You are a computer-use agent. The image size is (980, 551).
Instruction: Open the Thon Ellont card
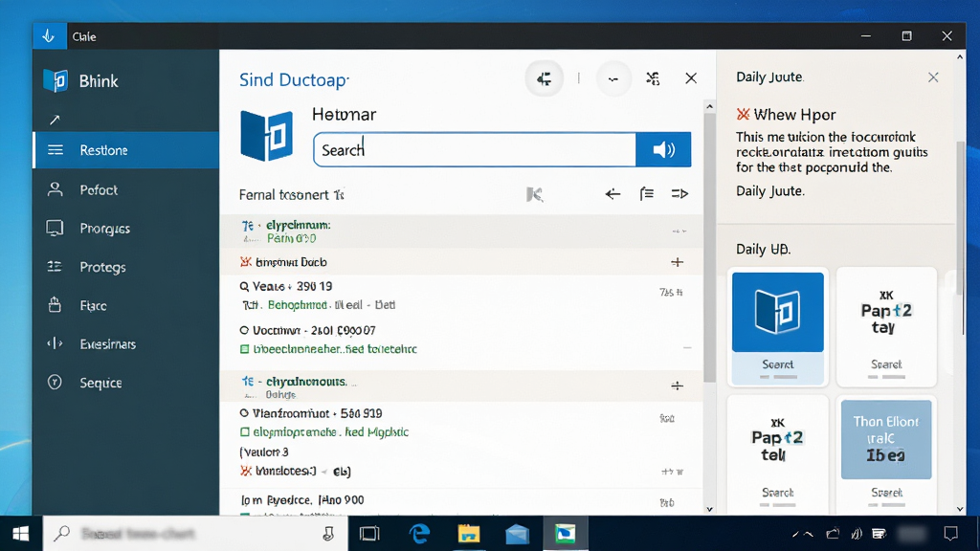click(x=886, y=454)
